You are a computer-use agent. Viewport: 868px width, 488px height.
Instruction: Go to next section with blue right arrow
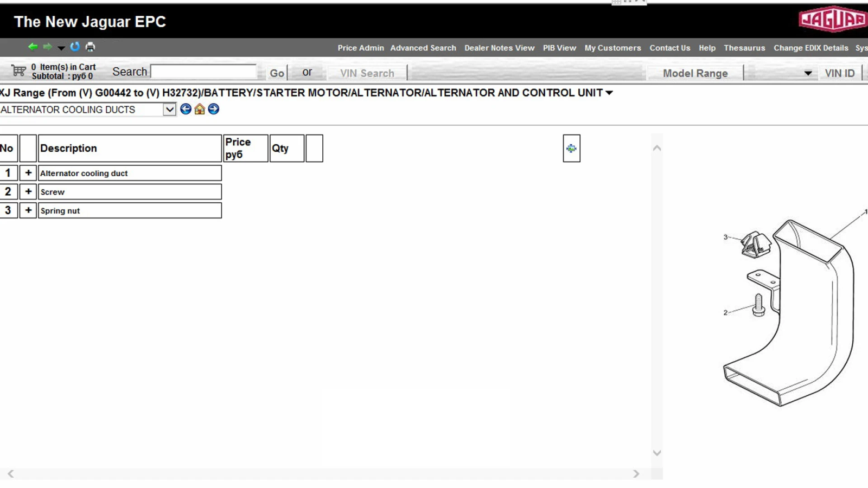[x=214, y=109]
